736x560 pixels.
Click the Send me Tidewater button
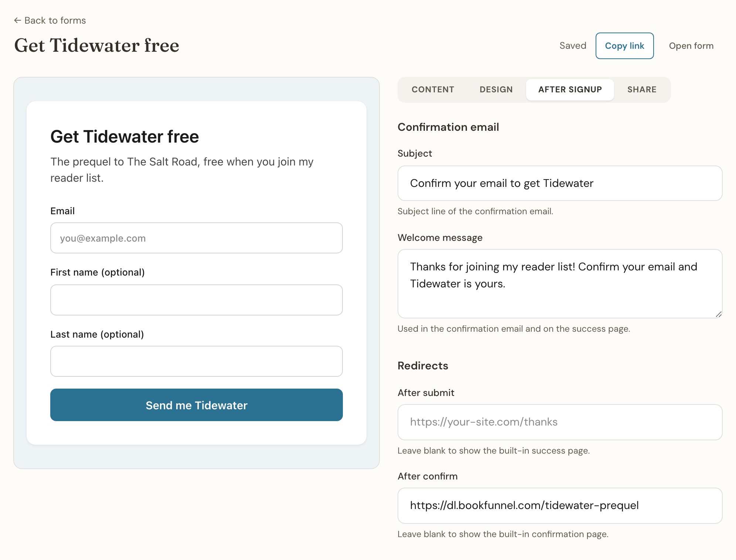(x=197, y=405)
